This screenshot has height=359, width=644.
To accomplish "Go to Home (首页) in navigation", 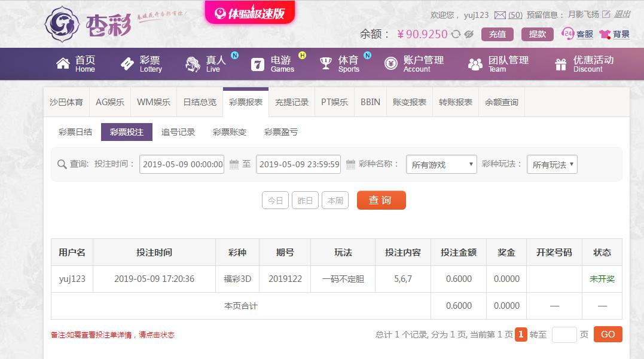I will [76, 64].
